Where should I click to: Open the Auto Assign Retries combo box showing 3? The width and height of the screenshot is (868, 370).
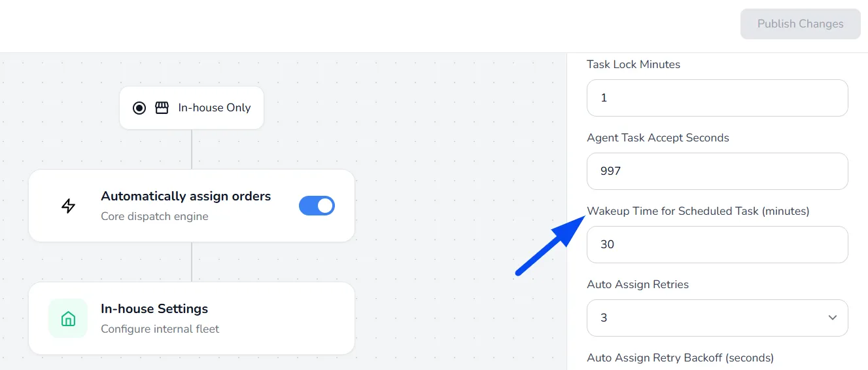point(718,318)
